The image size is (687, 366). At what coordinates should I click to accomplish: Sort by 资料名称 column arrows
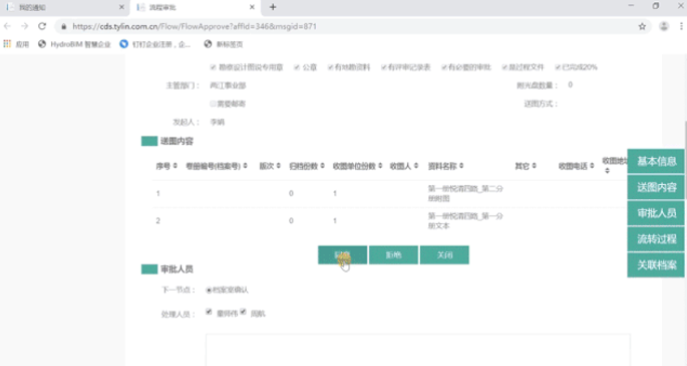coord(461,166)
